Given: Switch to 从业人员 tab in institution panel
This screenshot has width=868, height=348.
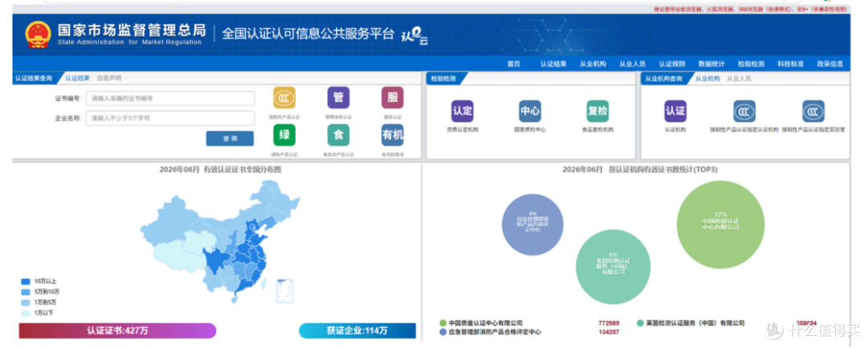Looking at the screenshot, I should (739, 79).
